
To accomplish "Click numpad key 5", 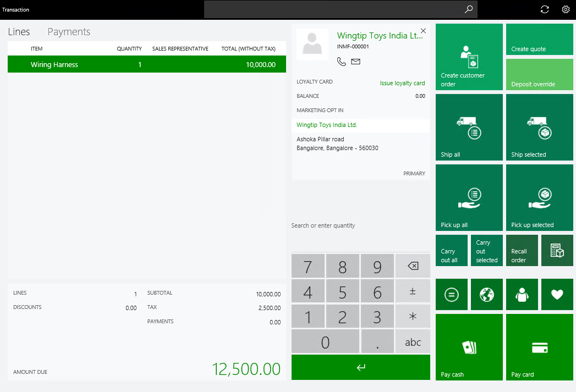I will coord(342,291).
